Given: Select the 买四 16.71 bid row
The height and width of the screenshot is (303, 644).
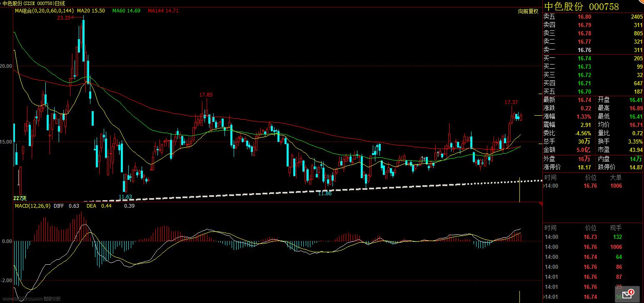Looking at the screenshot, I should (x=593, y=83).
